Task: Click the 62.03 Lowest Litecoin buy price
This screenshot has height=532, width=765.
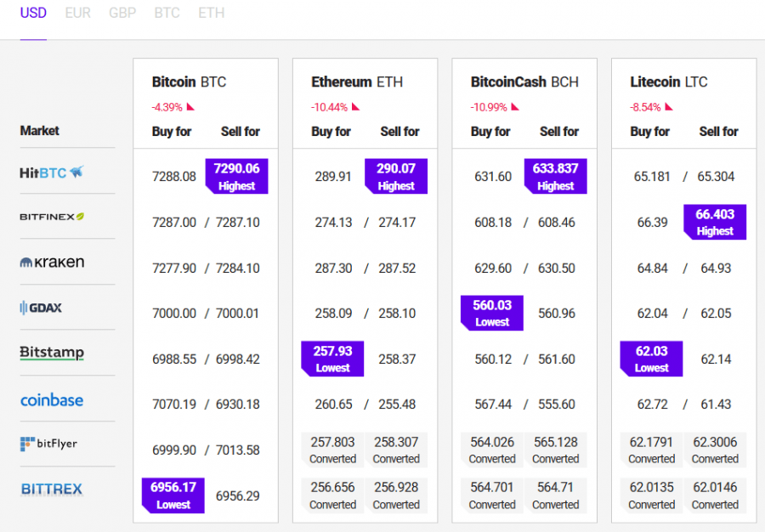Action: click(651, 359)
